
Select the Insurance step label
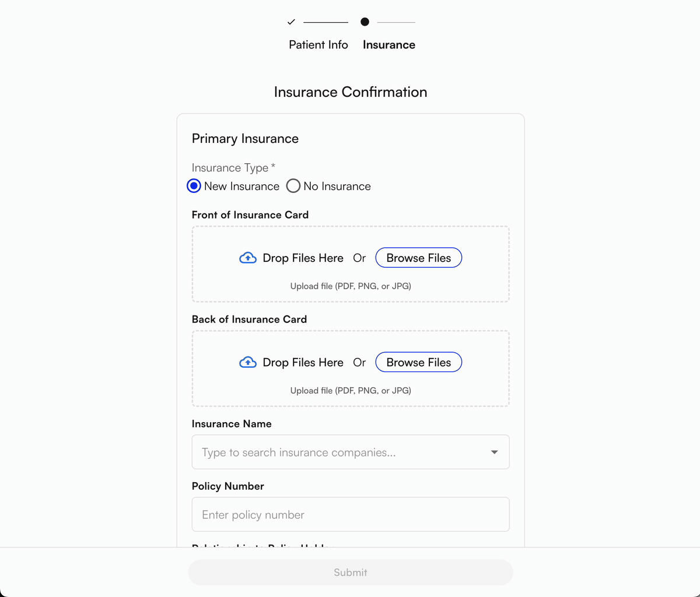(388, 44)
